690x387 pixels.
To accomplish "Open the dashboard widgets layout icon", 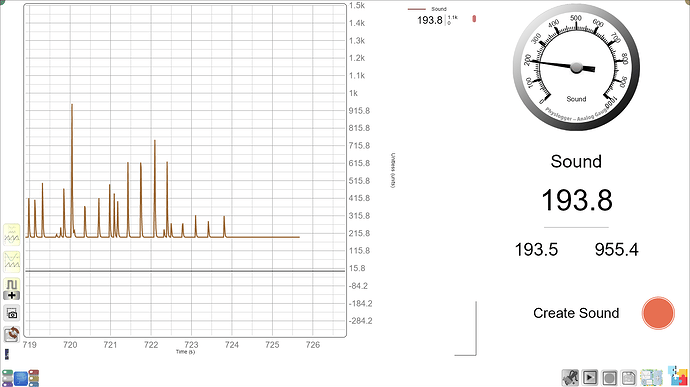I will [651, 378].
